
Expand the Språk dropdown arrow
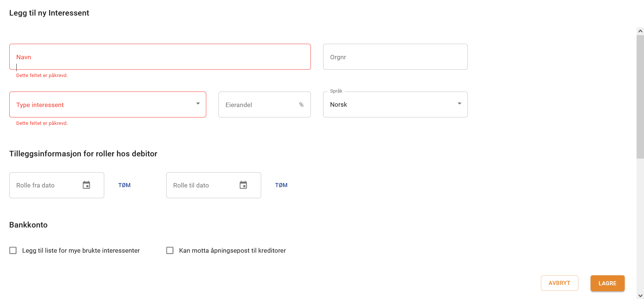coord(460,104)
